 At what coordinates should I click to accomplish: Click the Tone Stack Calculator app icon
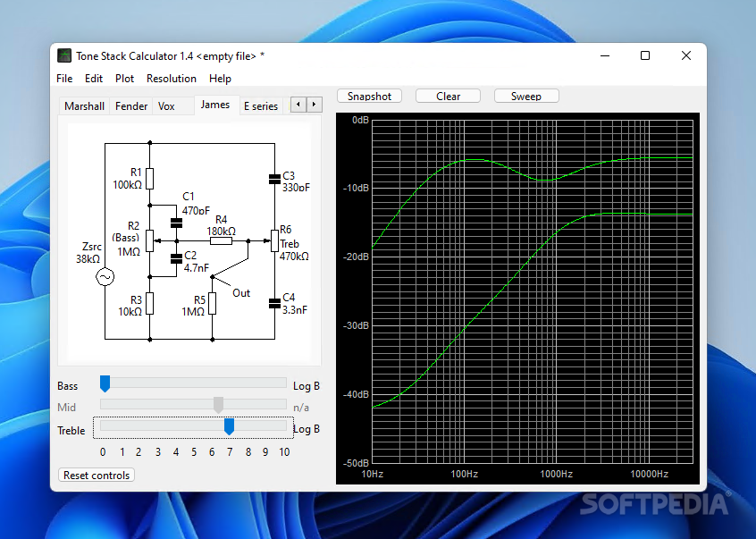tap(64, 56)
